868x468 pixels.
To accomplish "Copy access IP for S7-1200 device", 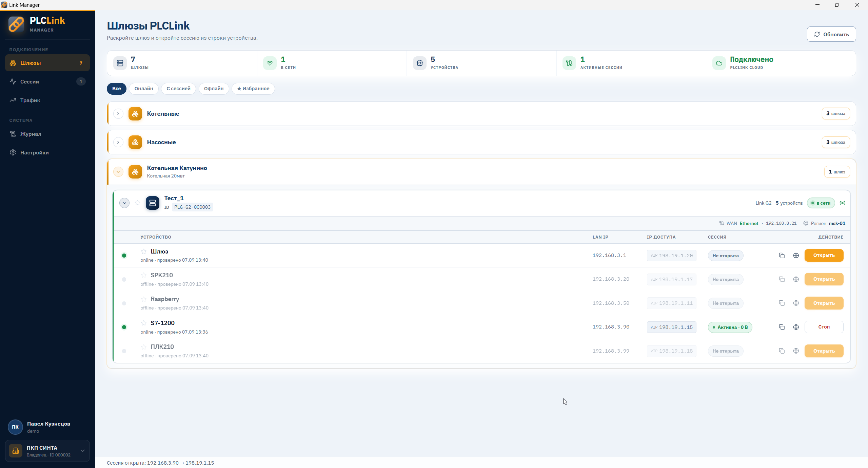I will (x=782, y=327).
